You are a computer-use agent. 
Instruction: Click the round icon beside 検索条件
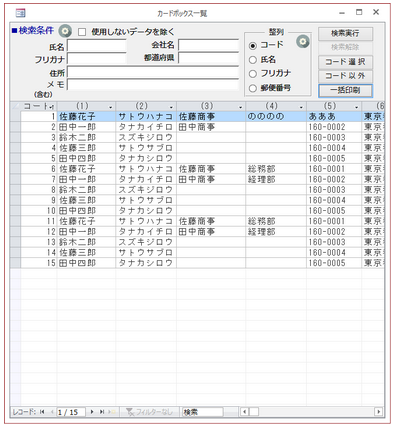(65, 31)
